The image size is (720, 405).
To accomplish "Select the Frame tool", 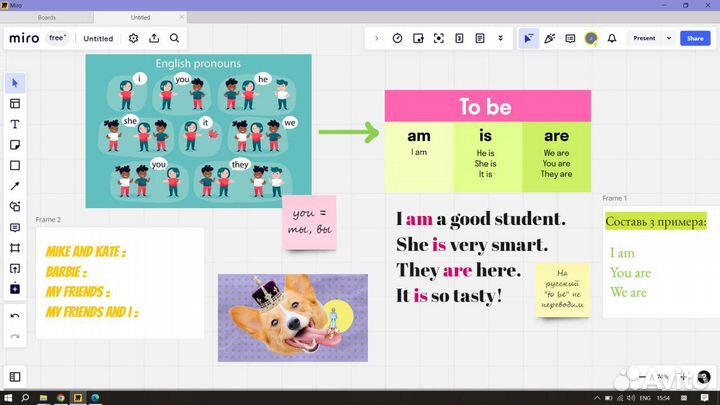I will (15, 248).
